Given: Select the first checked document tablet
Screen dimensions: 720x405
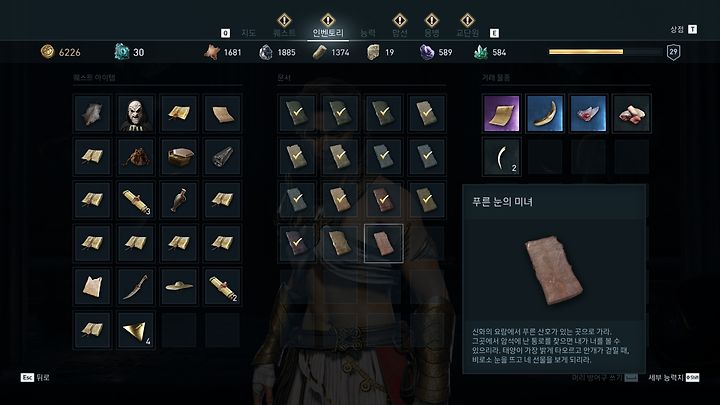Looking at the screenshot, I should (x=297, y=113).
